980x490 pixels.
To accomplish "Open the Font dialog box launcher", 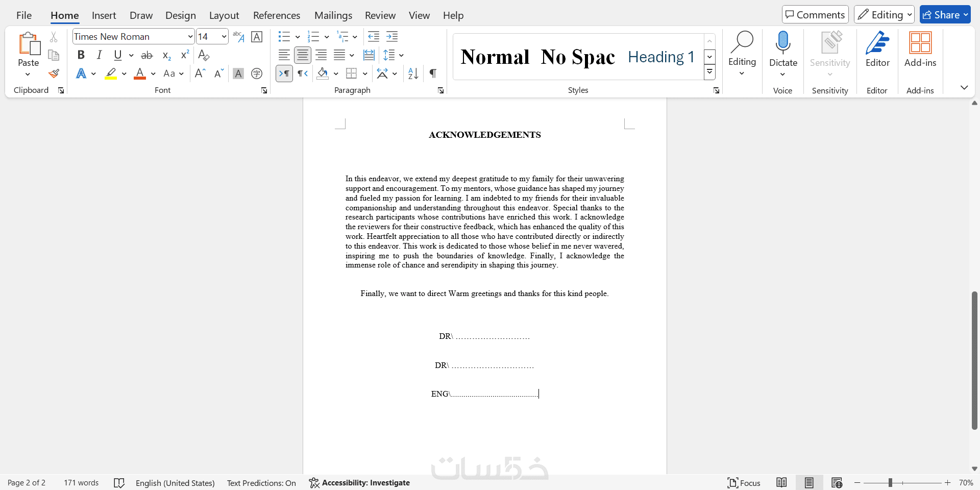I will [264, 90].
